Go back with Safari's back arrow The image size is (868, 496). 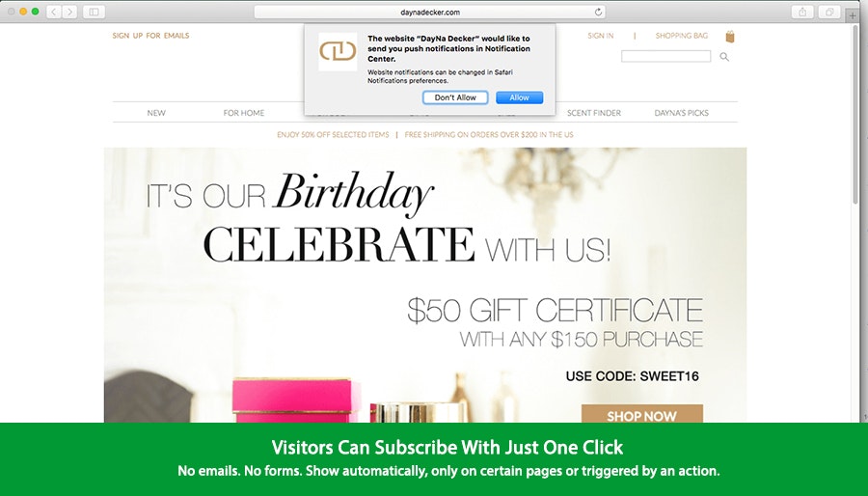[54, 12]
